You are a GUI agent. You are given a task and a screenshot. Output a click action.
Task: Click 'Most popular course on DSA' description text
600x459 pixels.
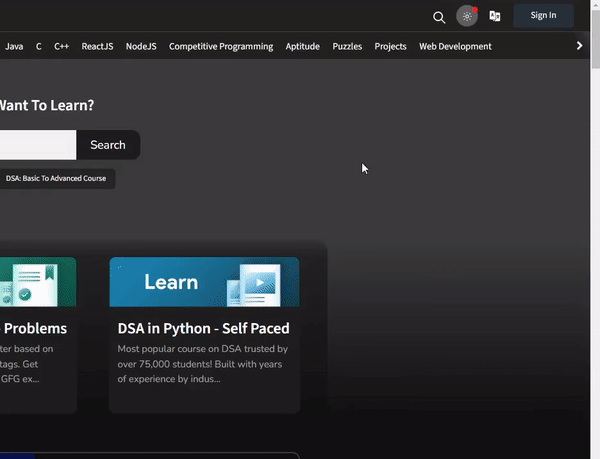pos(203,364)
